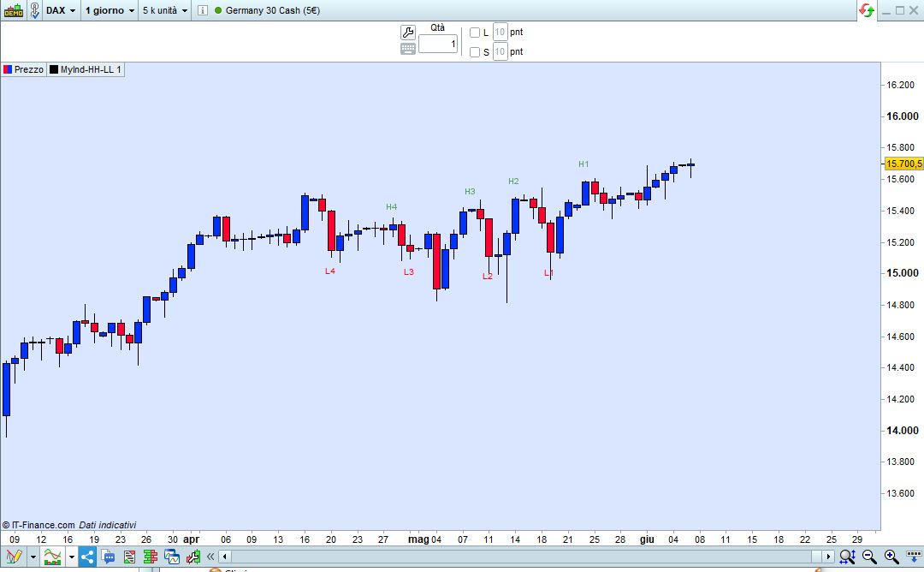Viewport: 924px width, 572px height.
Task: Click the S points input field
Action: (500, 51)
